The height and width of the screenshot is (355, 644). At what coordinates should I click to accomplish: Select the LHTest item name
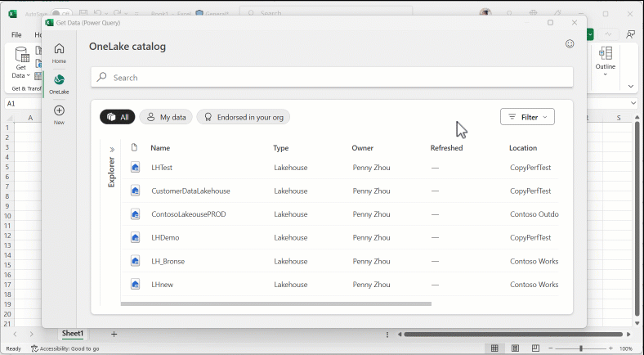[x=162, y=167]
